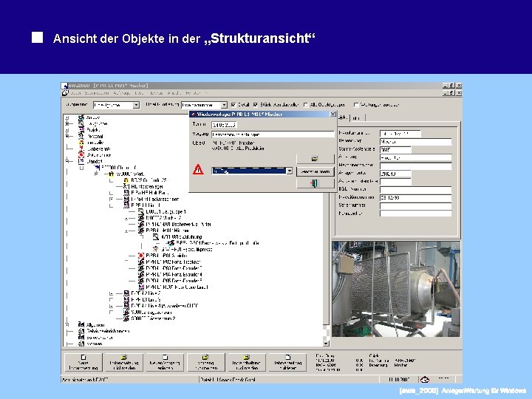Click the 'Neuen Vorgang anlegen' bottom button

tap(165, 362)
